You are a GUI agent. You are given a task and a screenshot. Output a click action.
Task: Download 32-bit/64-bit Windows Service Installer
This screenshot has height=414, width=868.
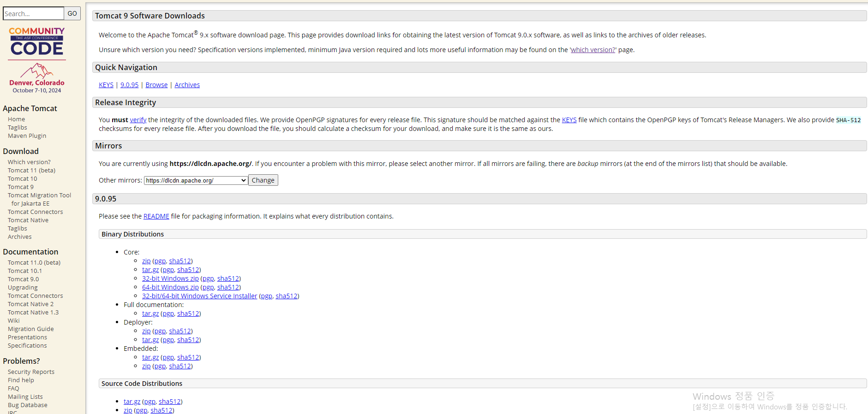pyautogui.click(x=199, y=296)
